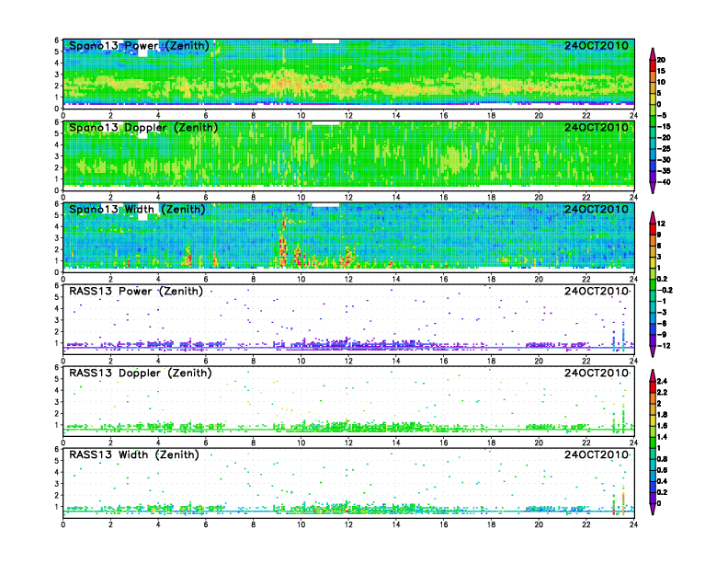Click the "1.4" label on the bottom colorbar

pos(662,437)
